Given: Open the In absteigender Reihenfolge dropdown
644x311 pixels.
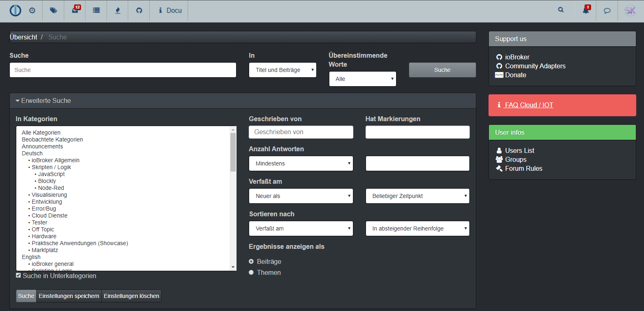Looking at the screenshot, I should [x=418, y=228].
